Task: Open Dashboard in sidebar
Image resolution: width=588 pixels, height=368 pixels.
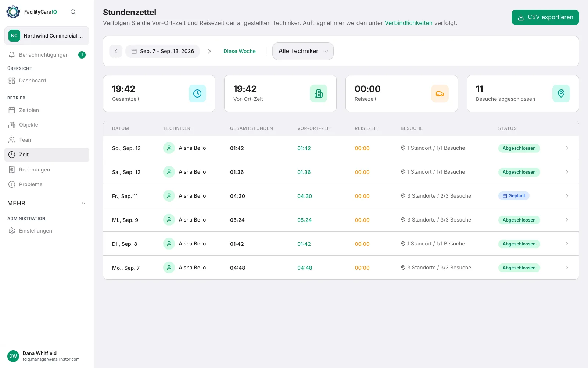Action: click(x=47, y=81)
